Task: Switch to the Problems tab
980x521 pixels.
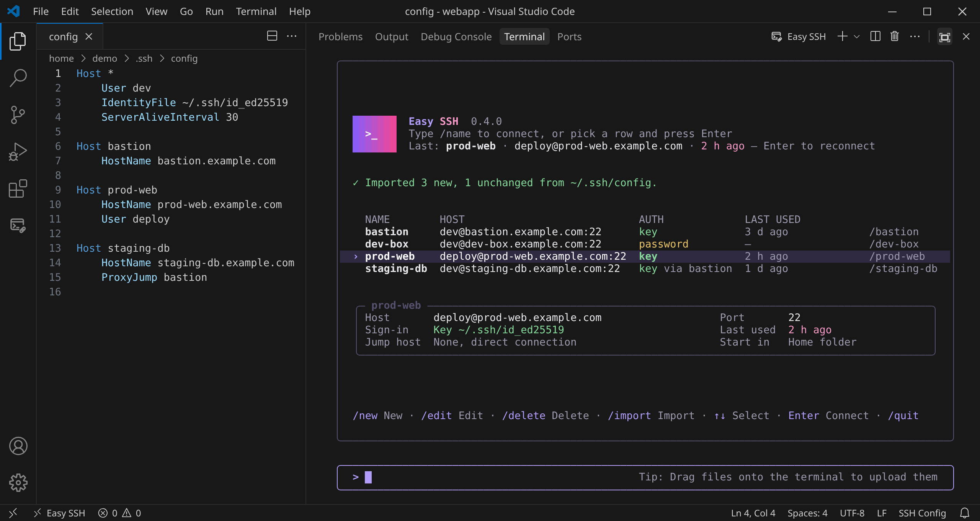Action: click(340, 37)
